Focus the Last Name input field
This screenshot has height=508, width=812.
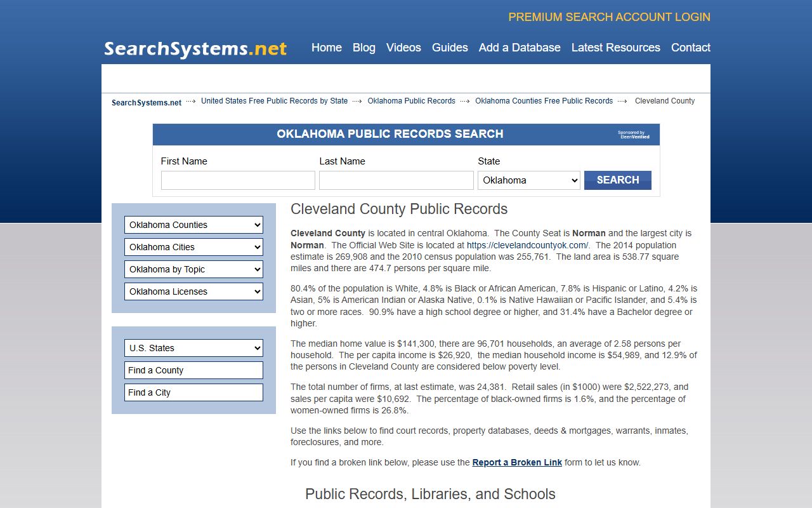click(396, 180)
